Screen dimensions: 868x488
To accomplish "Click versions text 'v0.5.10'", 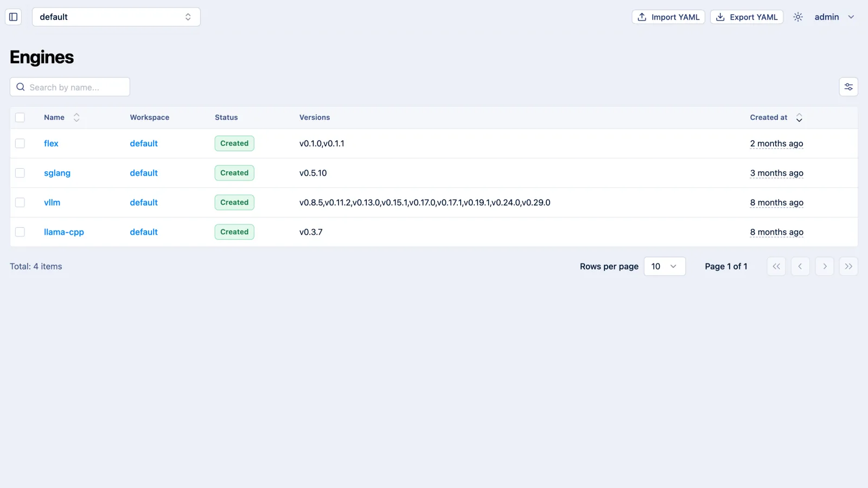I will coord(313,173).
